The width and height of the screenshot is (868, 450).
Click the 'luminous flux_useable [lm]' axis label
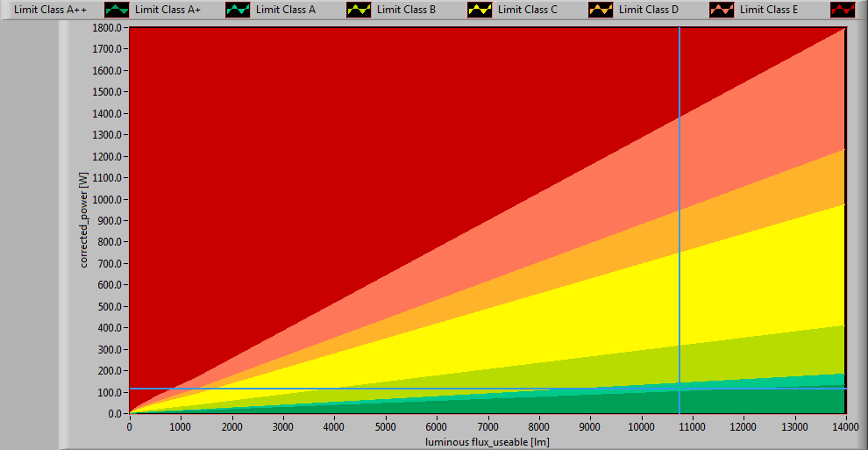[x=487, y=441]
